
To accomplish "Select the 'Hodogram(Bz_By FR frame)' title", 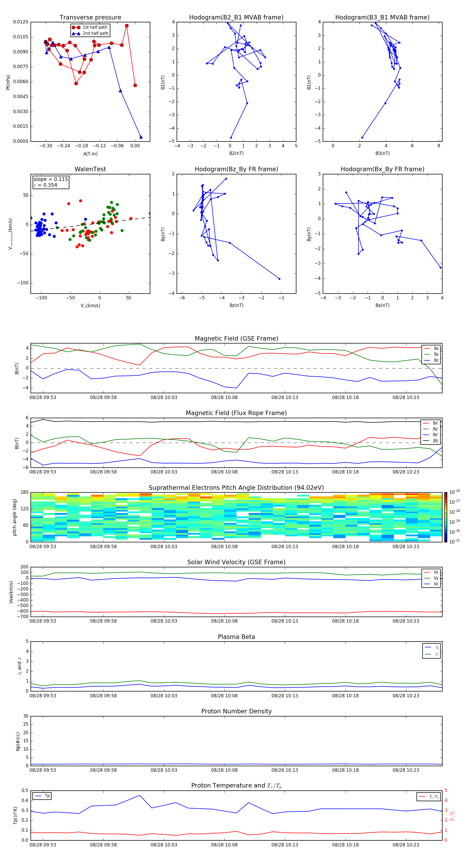I will 236,169.
